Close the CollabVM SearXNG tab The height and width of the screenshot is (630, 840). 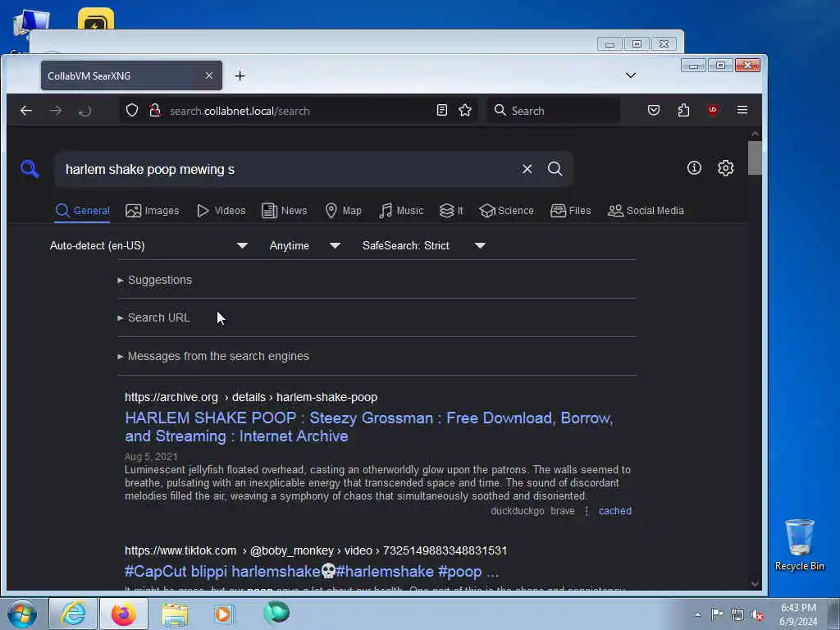tap(209, 76)
